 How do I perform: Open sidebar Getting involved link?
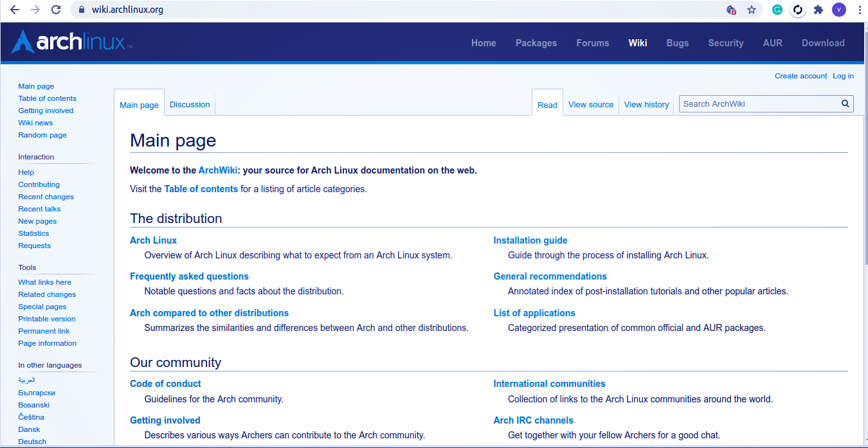pos(46,111)
